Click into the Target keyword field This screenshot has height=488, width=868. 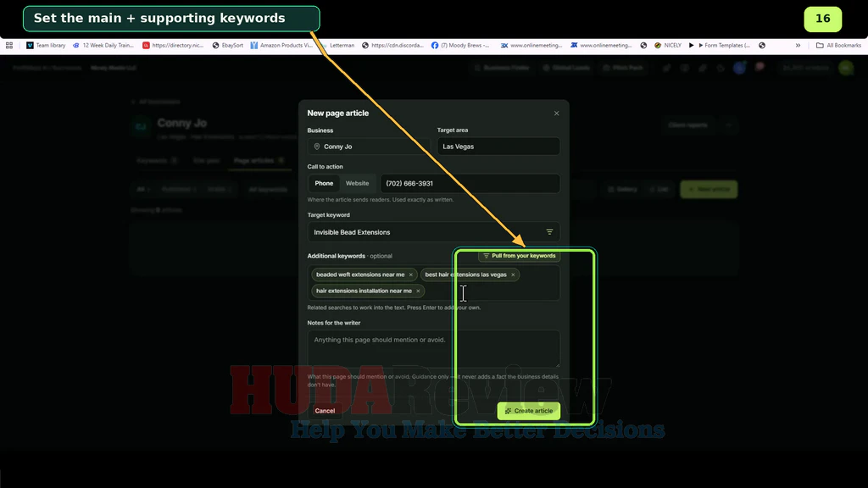coord(433,232)
